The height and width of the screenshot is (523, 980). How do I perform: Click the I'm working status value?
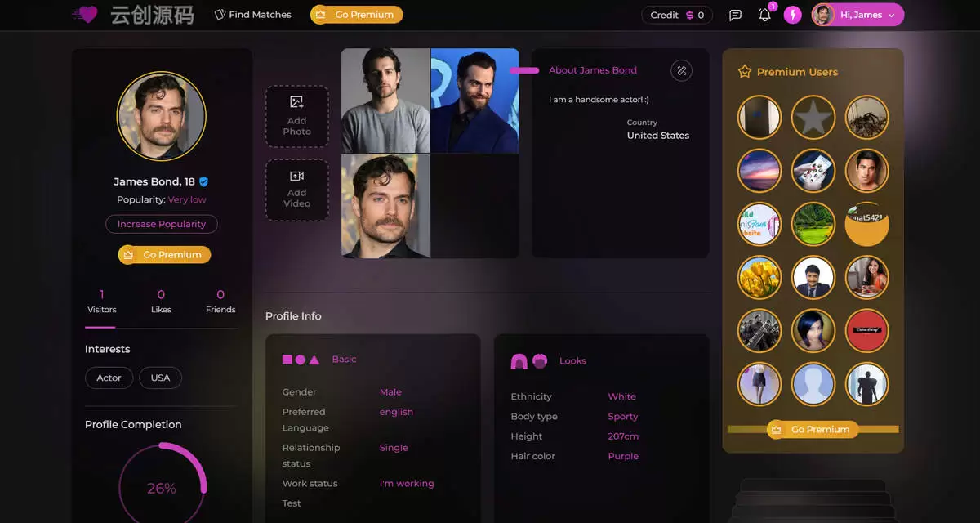(407, 484)
